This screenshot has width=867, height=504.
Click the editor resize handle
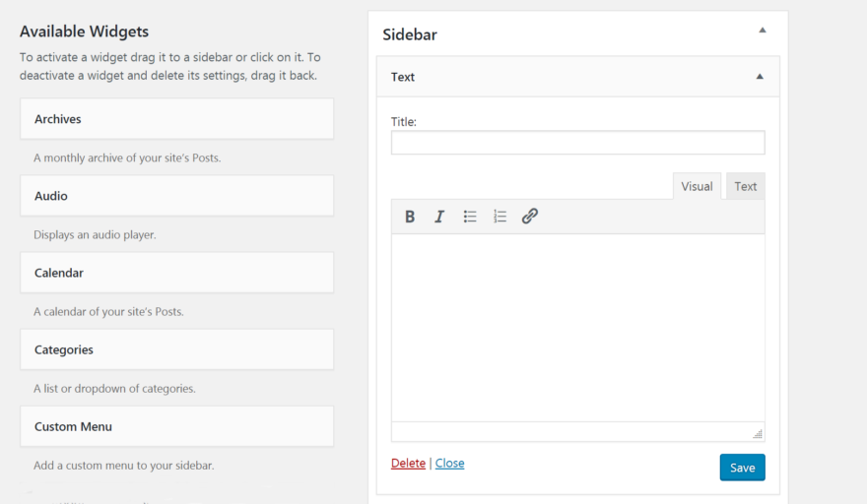coord(758,434)
